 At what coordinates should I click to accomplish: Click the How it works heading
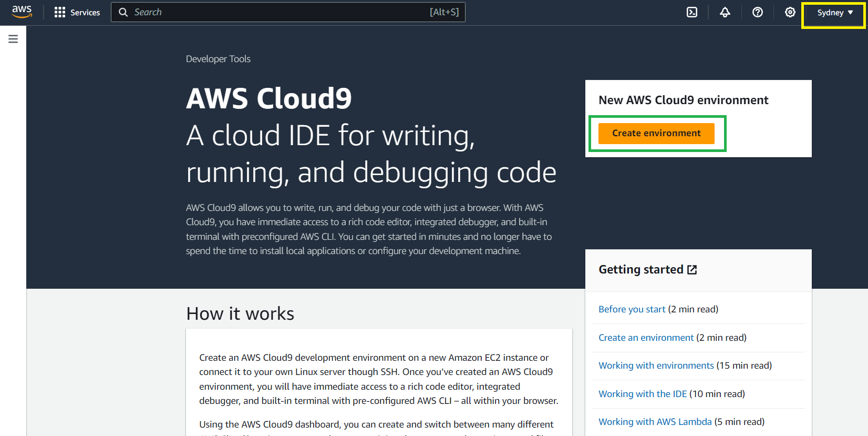coord(240,313)
